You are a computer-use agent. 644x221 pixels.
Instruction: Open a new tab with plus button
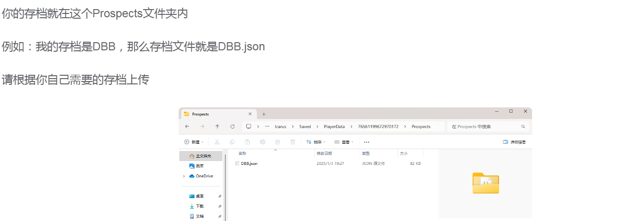click(x=264, y=114)
